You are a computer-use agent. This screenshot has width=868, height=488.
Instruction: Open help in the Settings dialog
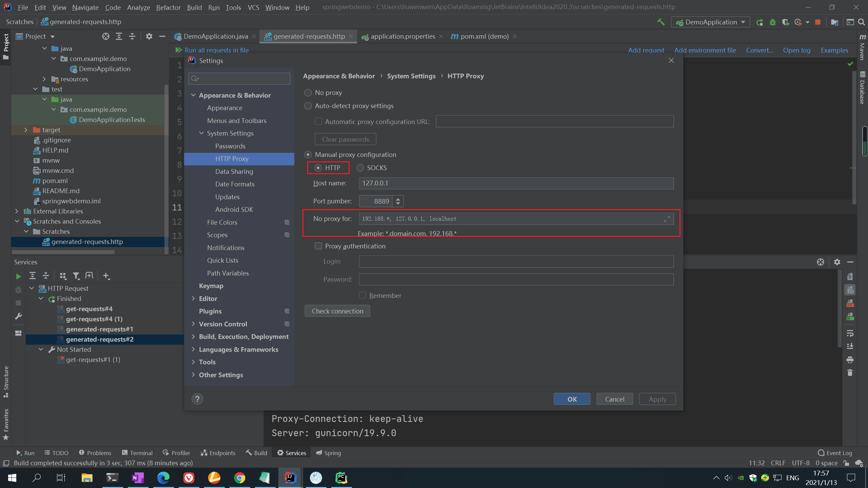198,399
